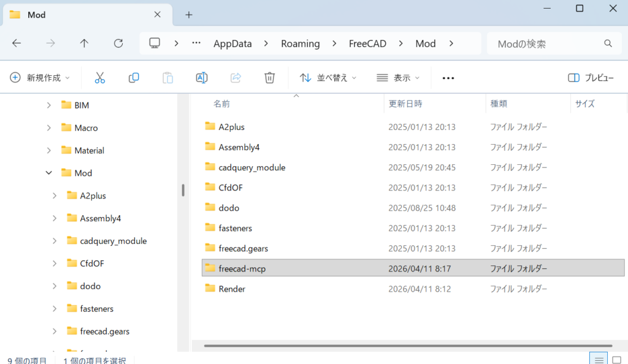Go up one folder level with Up arrow
This screenshot has width=628, height=364.
(x=85, y=44)
